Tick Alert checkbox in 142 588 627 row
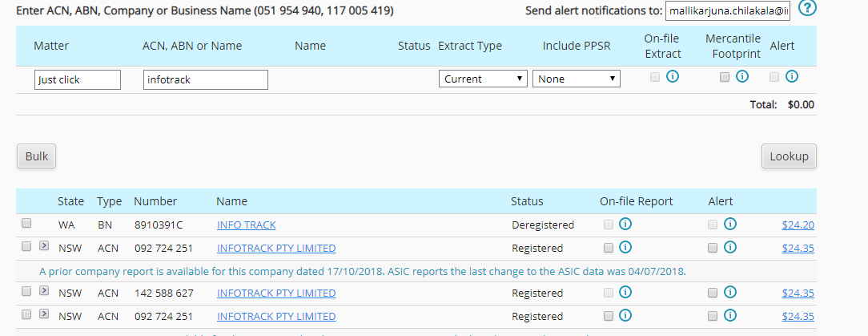Viewport: 868px width, 336px height. point(713,293)
